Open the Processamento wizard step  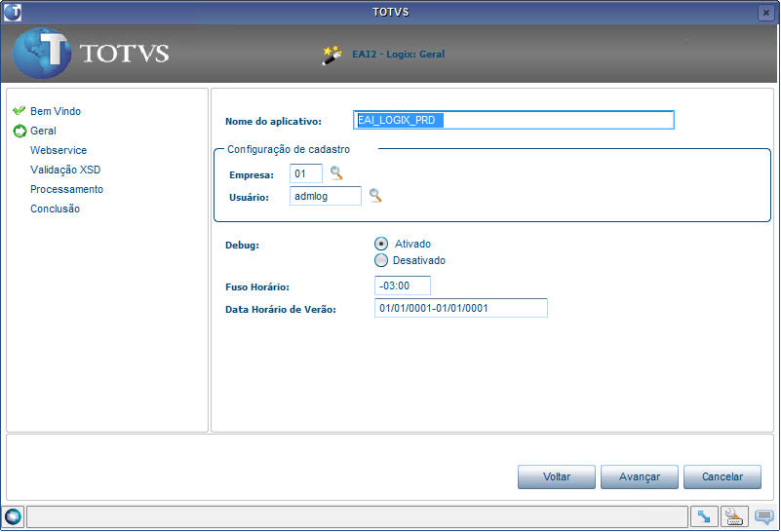coord(66,189)
